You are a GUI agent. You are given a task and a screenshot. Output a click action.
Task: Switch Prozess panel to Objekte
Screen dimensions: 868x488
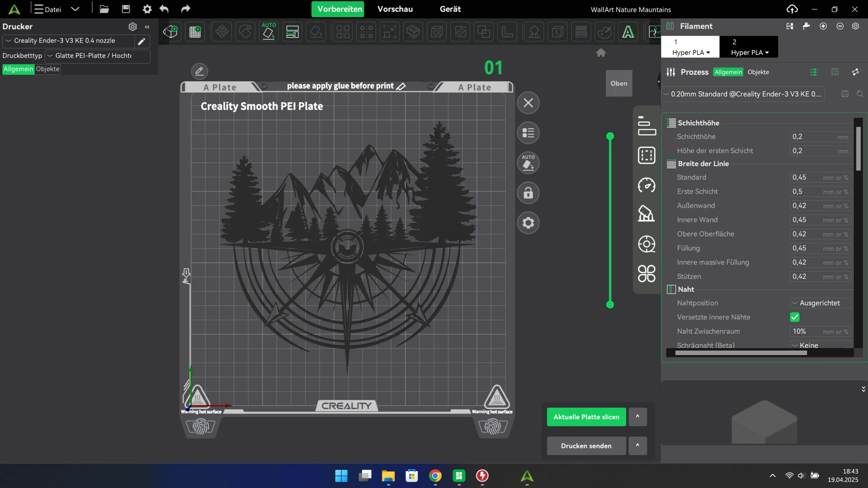click(x=758, y=72)
